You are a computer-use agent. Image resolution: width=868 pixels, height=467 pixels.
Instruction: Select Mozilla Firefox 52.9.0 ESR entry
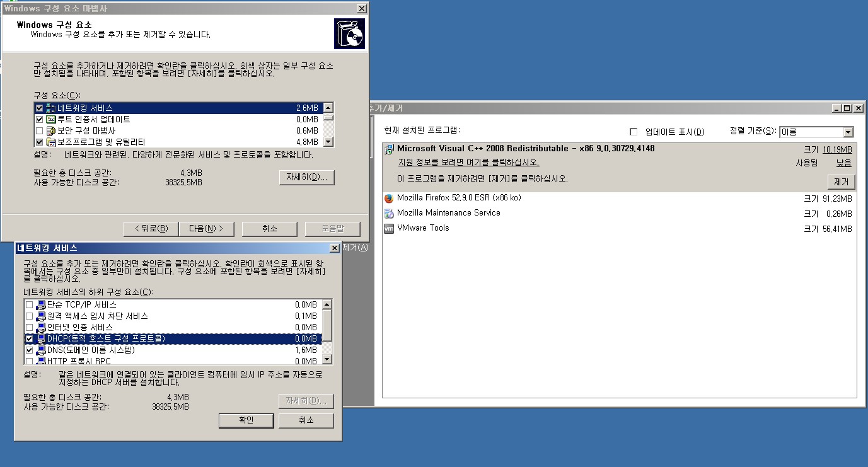459,198
